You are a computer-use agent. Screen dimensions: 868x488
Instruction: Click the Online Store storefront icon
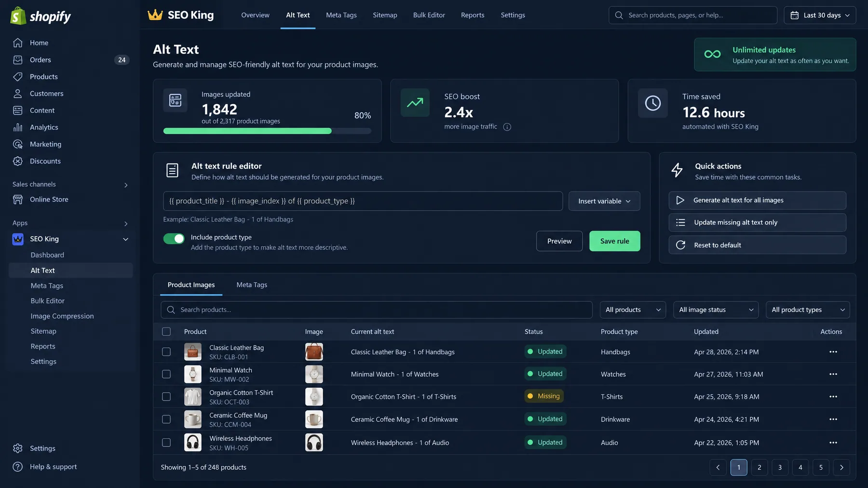(x=18, y=200)
